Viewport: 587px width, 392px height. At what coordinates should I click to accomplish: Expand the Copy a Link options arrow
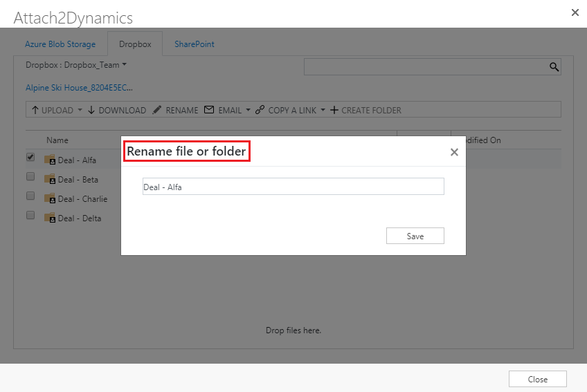[x=323, y=110]
